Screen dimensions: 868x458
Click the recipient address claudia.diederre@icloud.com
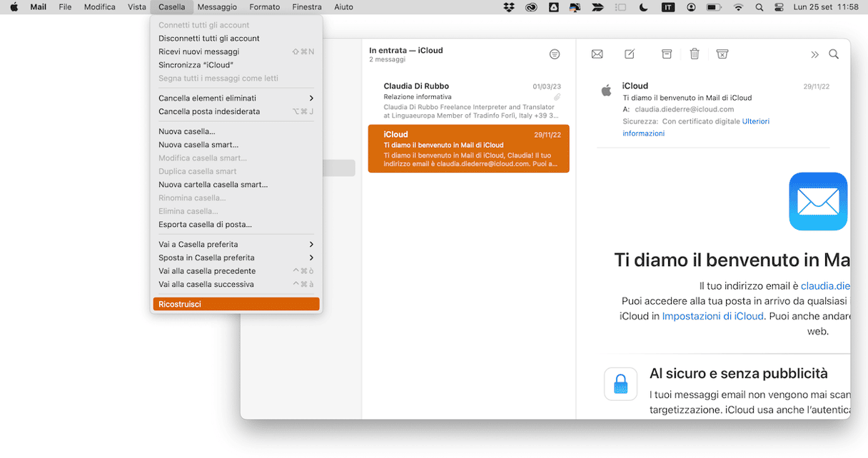pos(685,109)
